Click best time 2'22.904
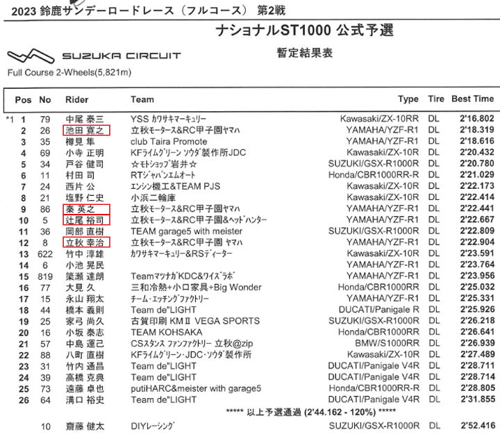This screenshot has height=448, width=500. pyautogui.click(x=476, y=242)
